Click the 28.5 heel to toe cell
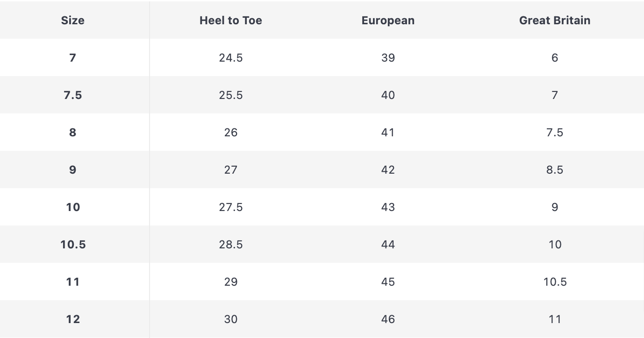Image resolution: width=644 pixels, height=338 pixels. pyautogui.click(x=230, y=245)
